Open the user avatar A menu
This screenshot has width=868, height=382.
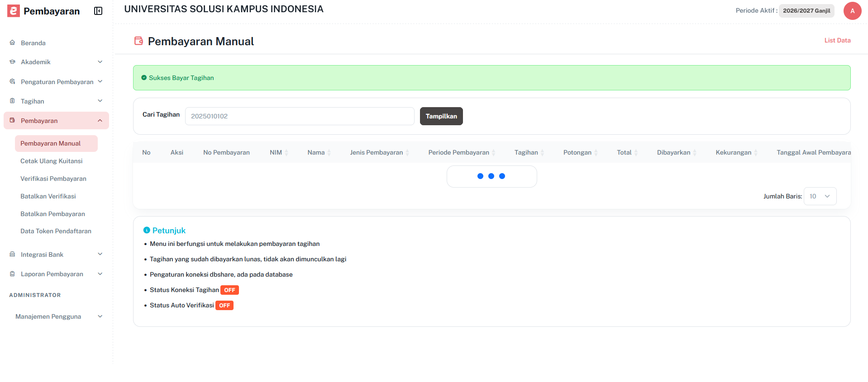852,11
